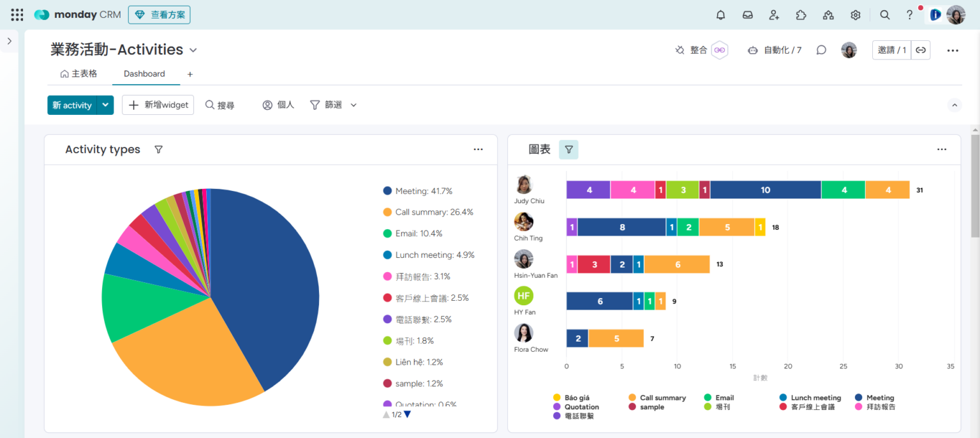Open the 圖表 widget three-dot menu
Viewport: 980px width, 438px height.
tap(942, 149)
